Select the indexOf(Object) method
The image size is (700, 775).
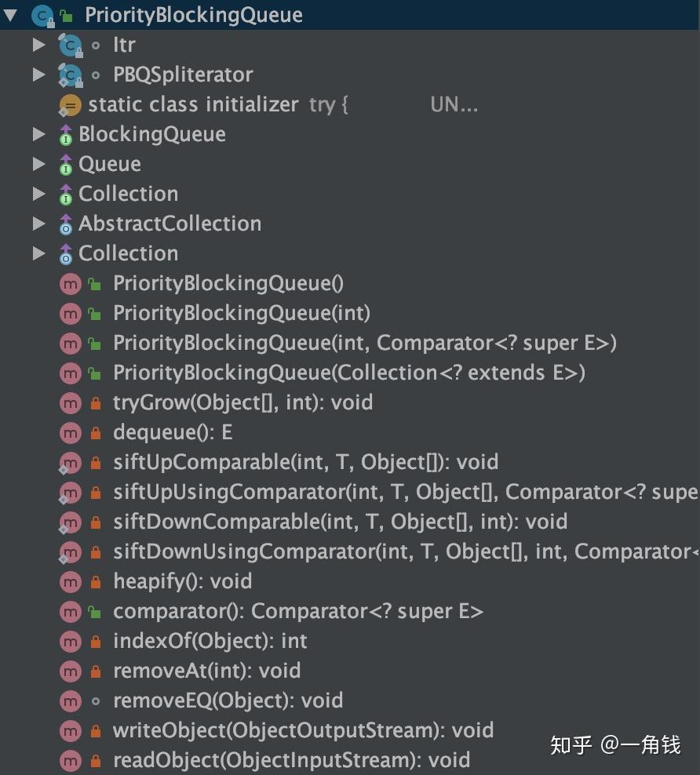[x=210, y=642]
